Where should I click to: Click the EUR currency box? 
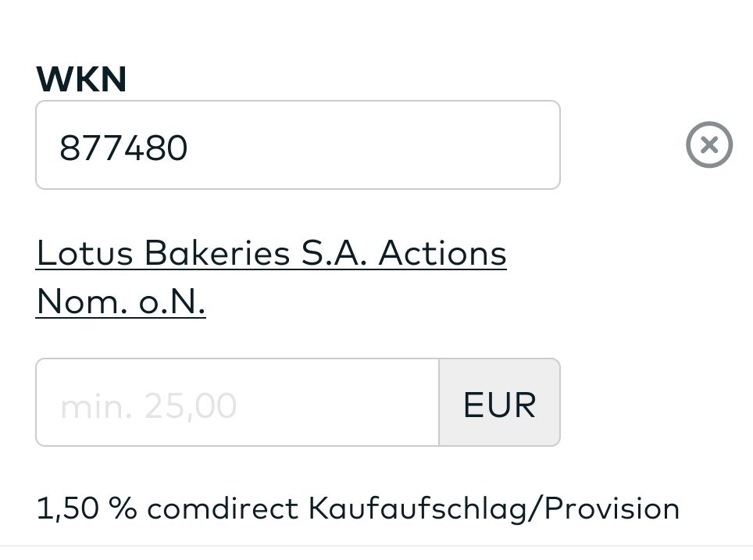[x=499, y=403]
